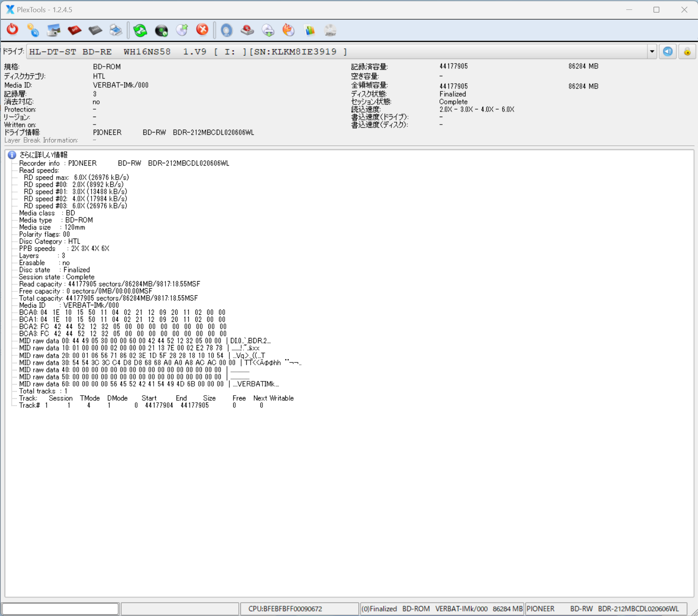Select the Session state Complete tree row
This screenshot has width=698, height=616.
57,277
